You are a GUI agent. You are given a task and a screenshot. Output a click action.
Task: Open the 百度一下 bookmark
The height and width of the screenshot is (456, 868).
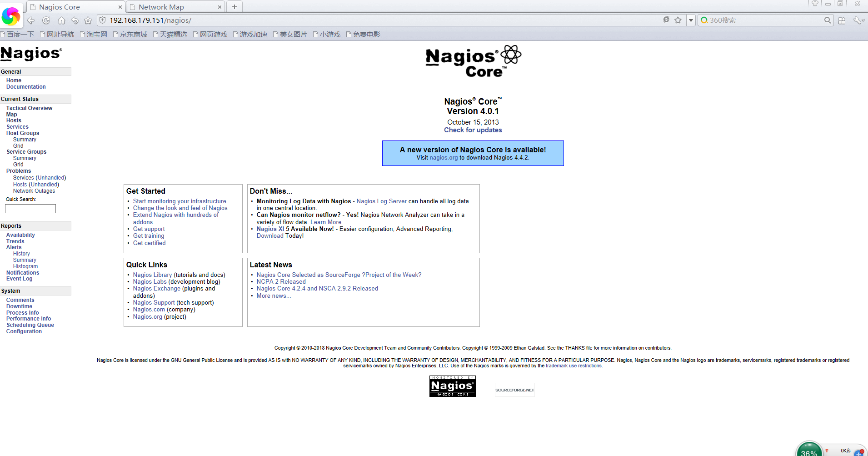tap(17, 35)
